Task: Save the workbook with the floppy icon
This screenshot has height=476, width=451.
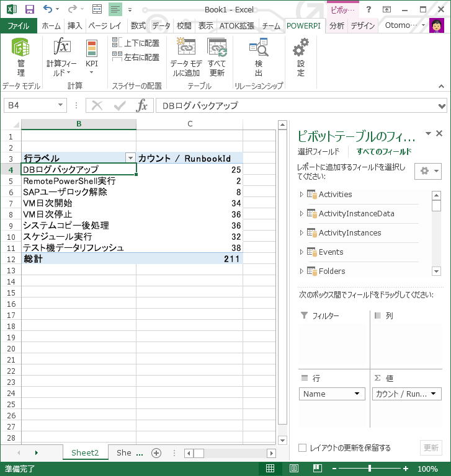Action: 30,9
